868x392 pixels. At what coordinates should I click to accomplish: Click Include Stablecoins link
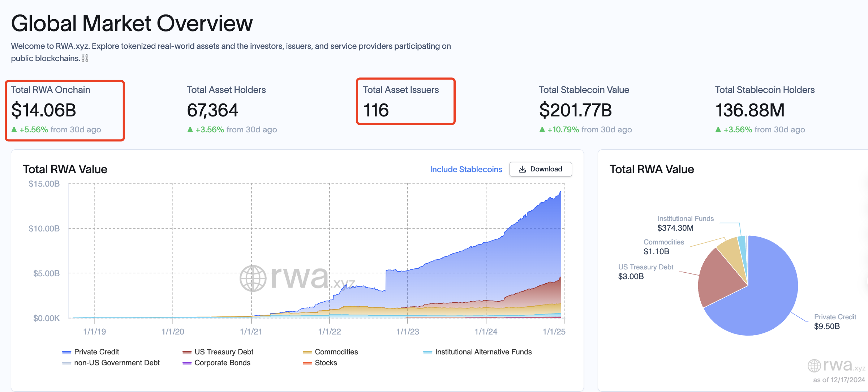pos(466,169)
